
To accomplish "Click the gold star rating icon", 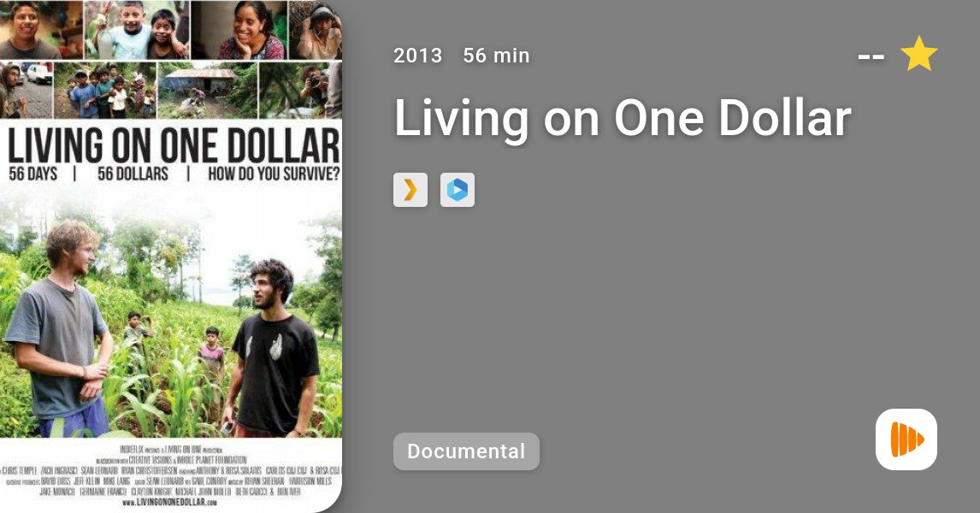I will [x=918, y=54].
